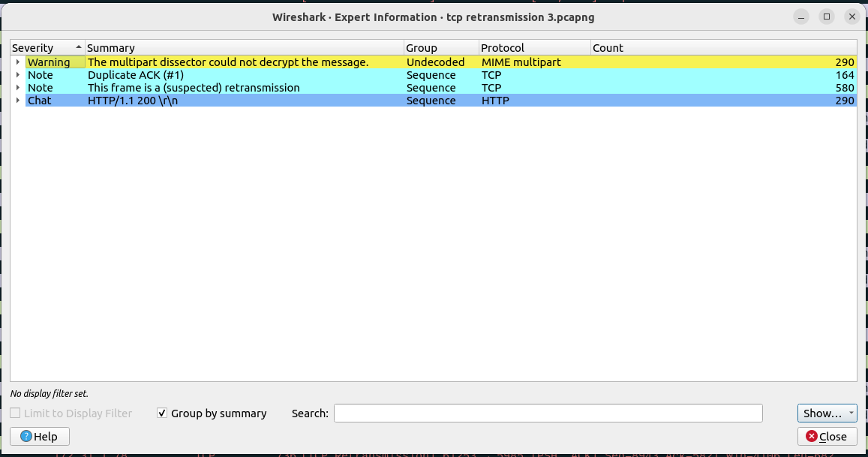Click the Help button
Viewport: 868px width, 457px height.
[x=40, y=437]
